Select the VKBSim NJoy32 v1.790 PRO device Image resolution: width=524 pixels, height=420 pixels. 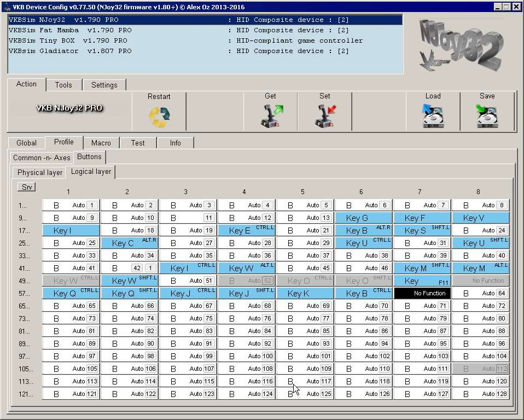pos(205,20)
